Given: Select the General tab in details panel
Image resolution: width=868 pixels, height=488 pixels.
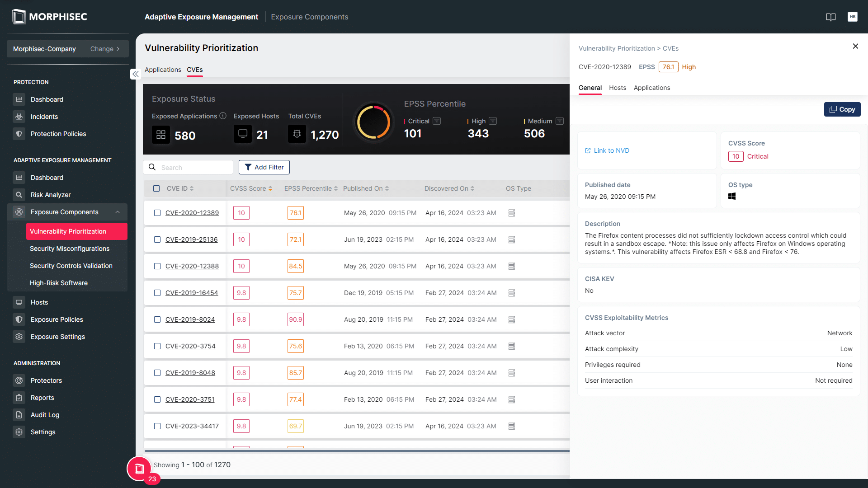Looking at the screenshot, I should (x=590, y=88).
